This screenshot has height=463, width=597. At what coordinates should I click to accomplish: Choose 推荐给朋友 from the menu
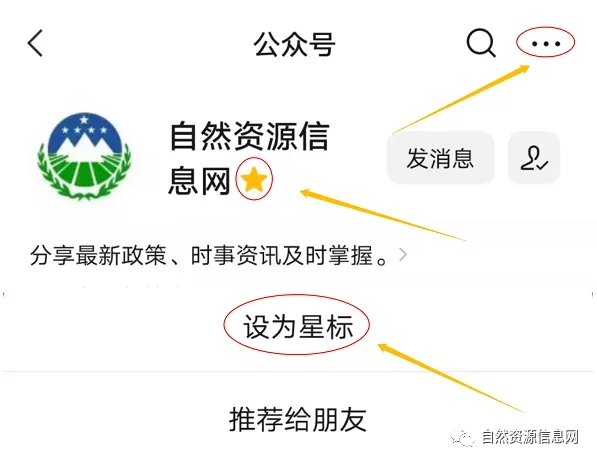pyautogui.click(x=298, y=419)
